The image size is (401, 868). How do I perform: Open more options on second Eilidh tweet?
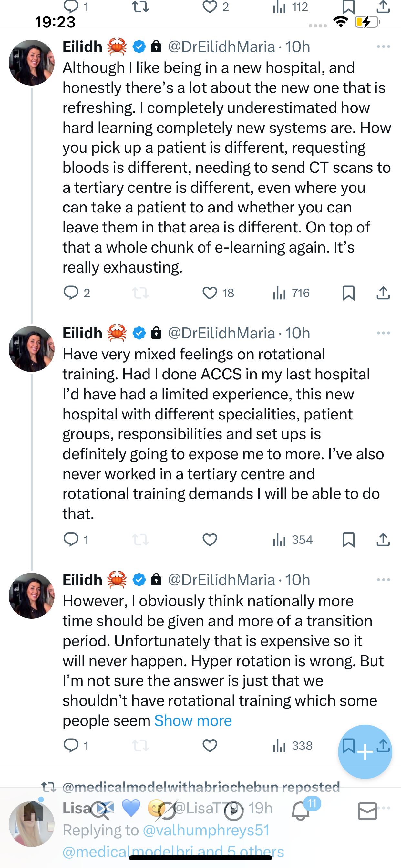384,333
